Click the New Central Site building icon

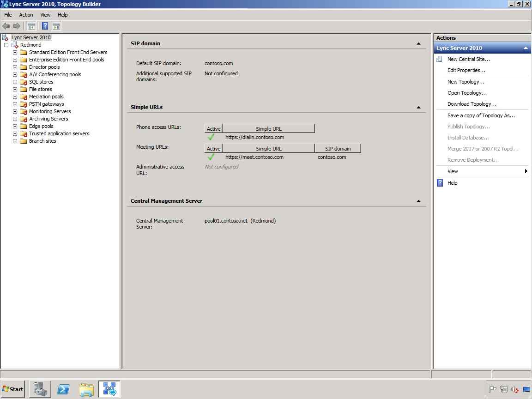[439, 59]
